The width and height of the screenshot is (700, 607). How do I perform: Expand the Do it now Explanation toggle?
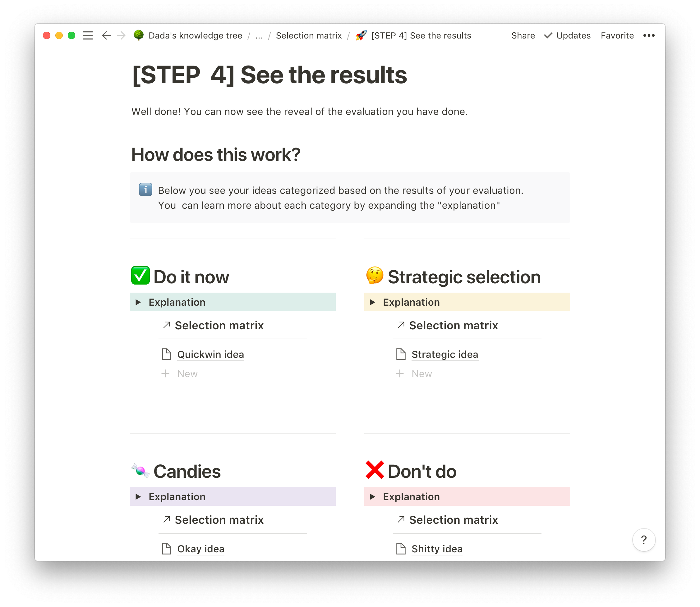pos(138,302)
